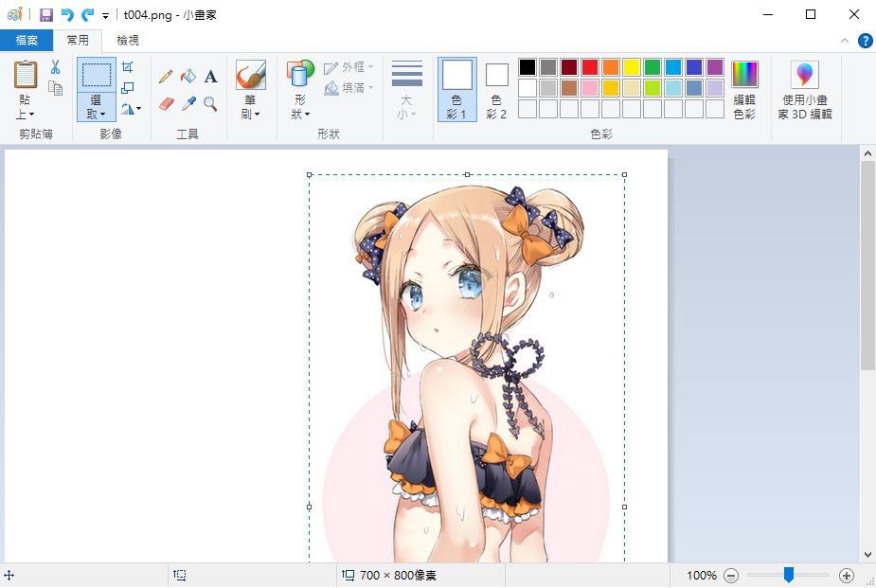
Task: Click the zoom out minus button
Action: pyautogui.click(x=731, y=575)
